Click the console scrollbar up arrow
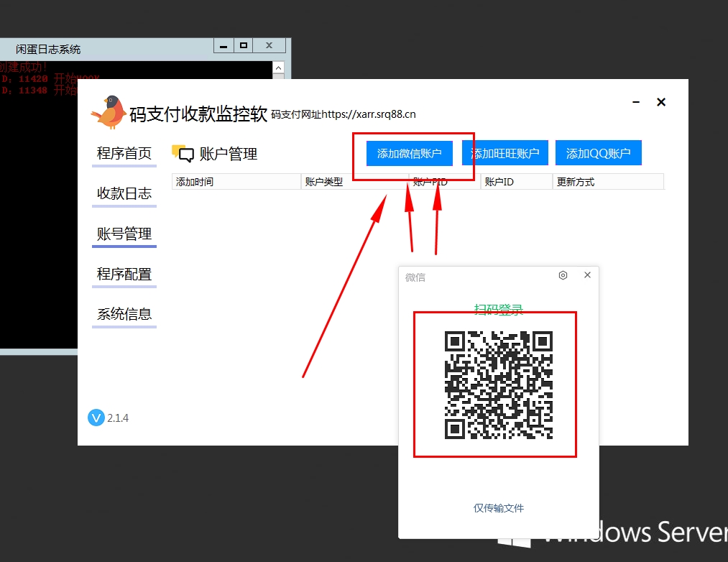 [278, 68]
